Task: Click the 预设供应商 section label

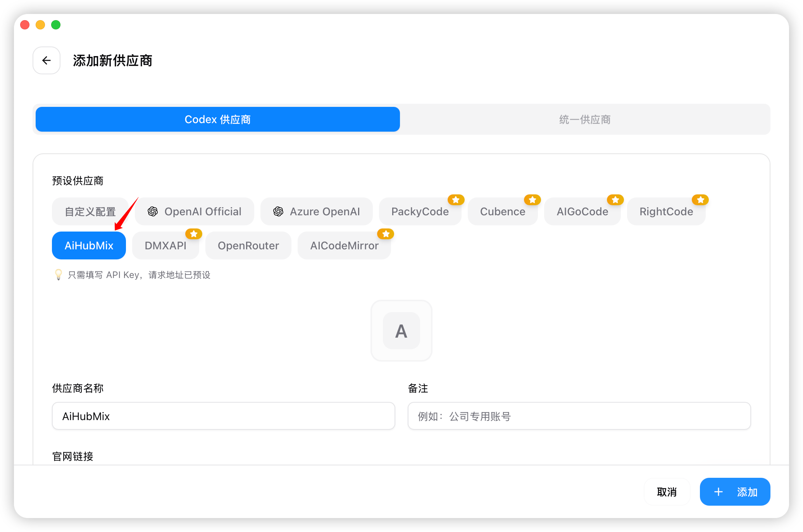Action: pos(78,181)
